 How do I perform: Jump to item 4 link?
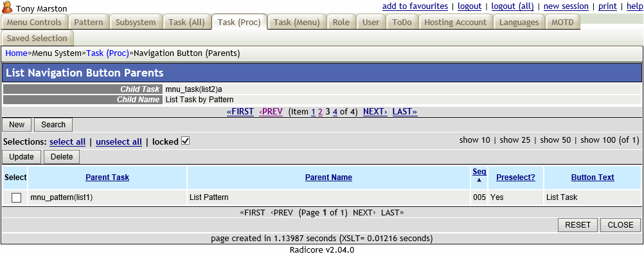tap(335, 112)
